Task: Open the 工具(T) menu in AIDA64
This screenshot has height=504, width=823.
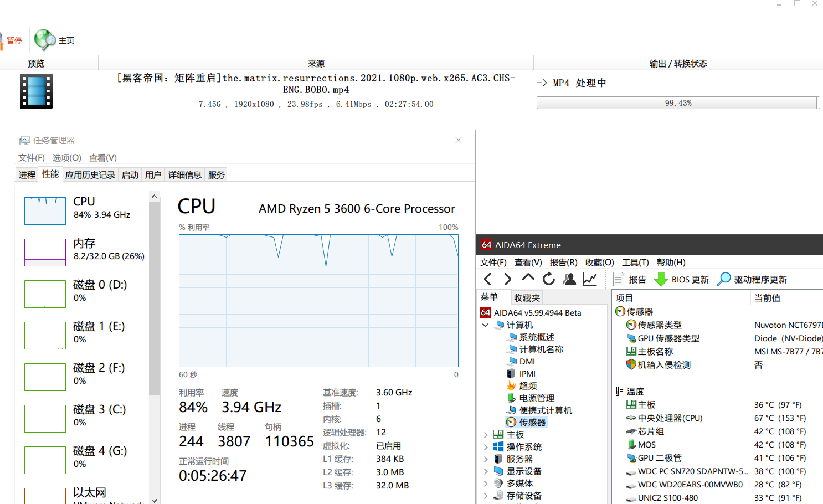Action: point(635,263)
